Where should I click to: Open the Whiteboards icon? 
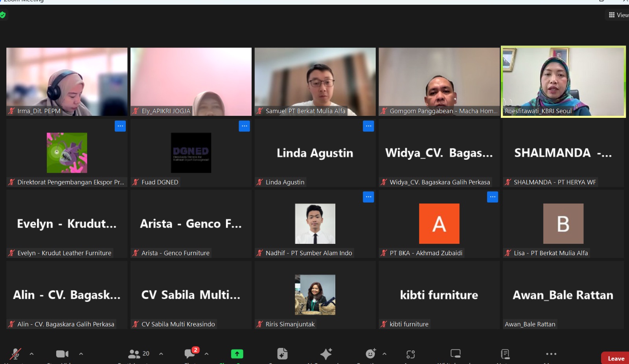(456, 353)
